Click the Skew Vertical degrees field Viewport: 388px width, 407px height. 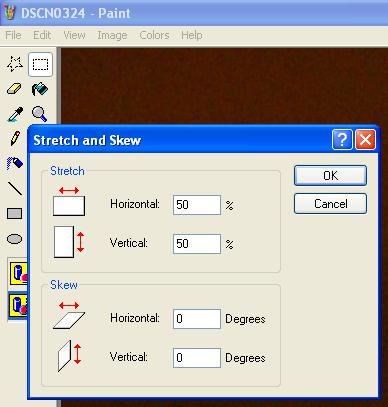(x=197, y=358)
